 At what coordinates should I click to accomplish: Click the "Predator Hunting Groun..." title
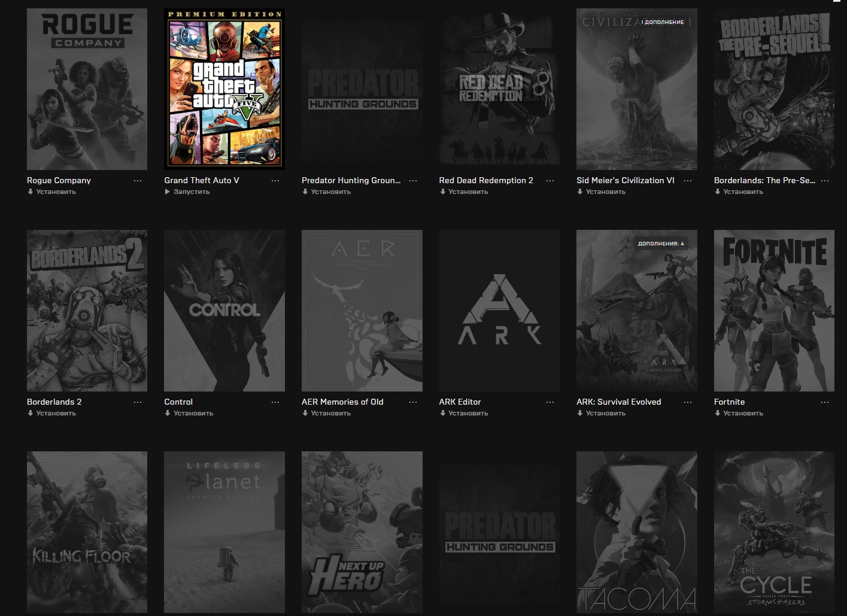coord(351,180)
